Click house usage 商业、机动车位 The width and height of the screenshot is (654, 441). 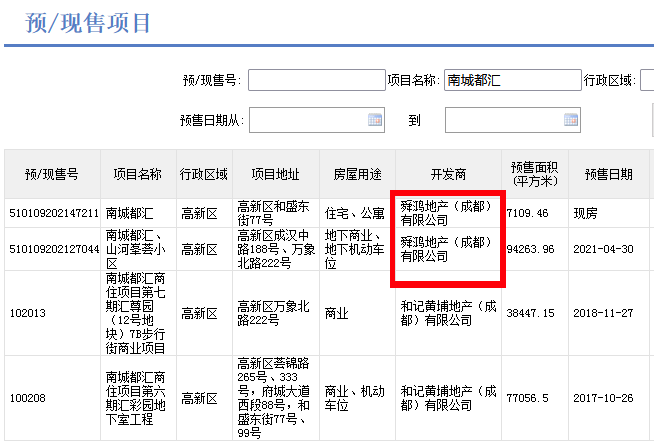pos(355,398)
